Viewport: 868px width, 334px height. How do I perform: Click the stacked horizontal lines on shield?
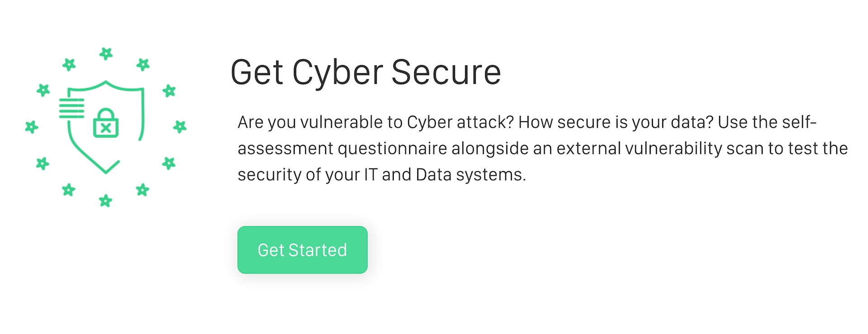(x=72, y=108)
